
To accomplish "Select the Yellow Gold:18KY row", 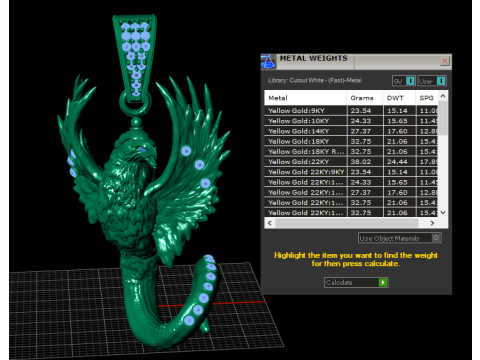I will pyautogui.click(x=351, y=141).
